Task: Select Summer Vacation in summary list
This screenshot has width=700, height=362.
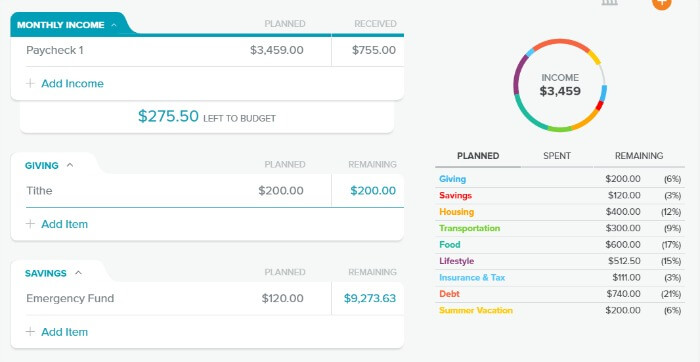Action: 476,310
